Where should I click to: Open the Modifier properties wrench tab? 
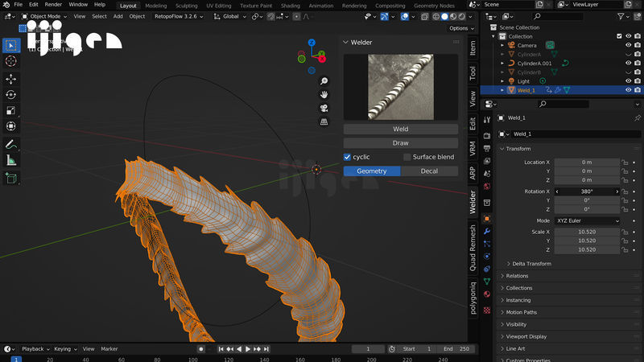tap(486, 231)
